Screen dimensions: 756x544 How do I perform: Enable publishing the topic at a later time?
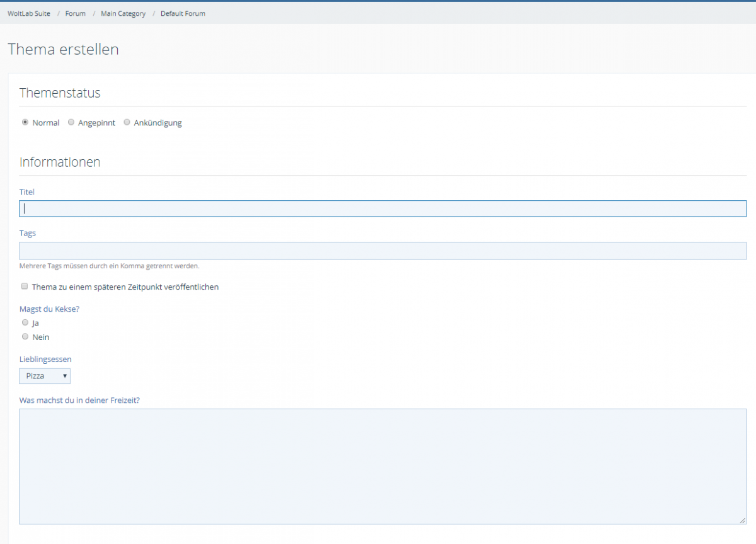(x=25, y=286)
